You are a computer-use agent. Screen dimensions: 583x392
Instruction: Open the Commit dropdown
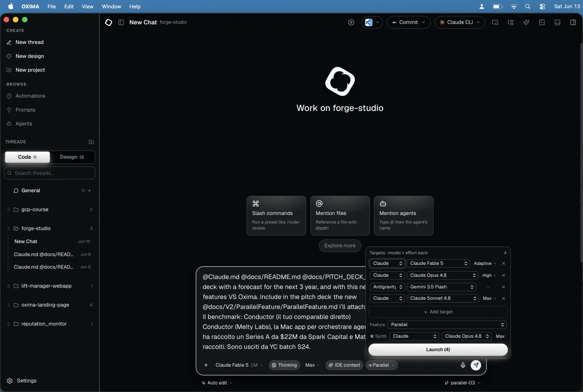(x=408, y=23)
